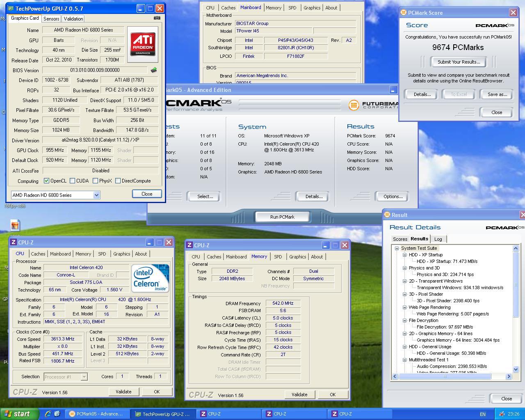
Task: Collapse the Multithreaded Test 1 node
Action: [404, 360]
